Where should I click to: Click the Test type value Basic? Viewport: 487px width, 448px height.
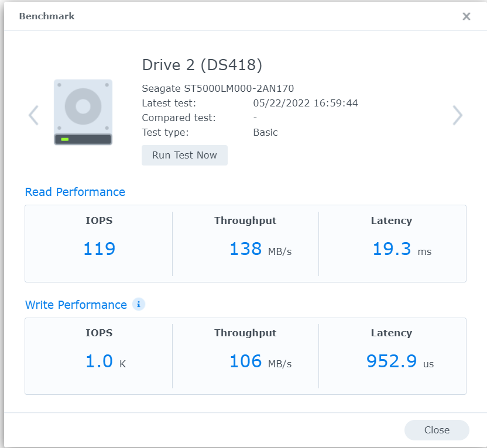click(x=265, y=133)
